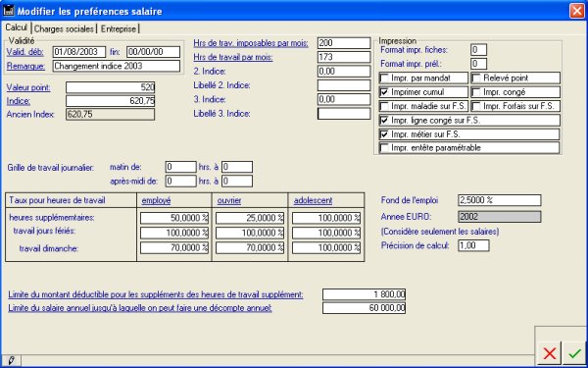Viewport: 588px width, 368px height.
Task: Click the matin end hour field
Action: point(236,167)
